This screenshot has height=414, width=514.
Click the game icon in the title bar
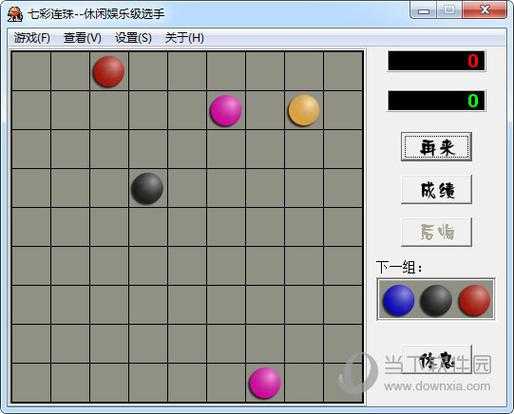click(x=15, y=14)
